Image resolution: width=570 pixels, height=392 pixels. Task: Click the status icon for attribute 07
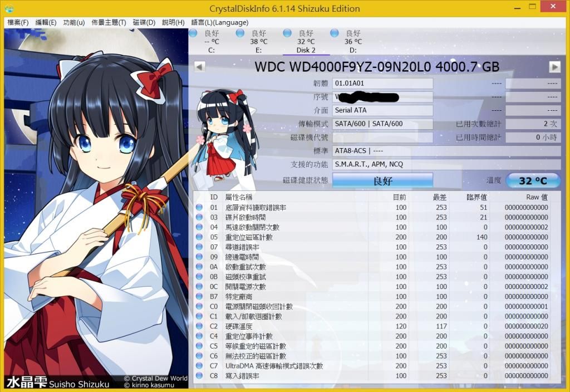pyautogui.click(x=199, y=247)
